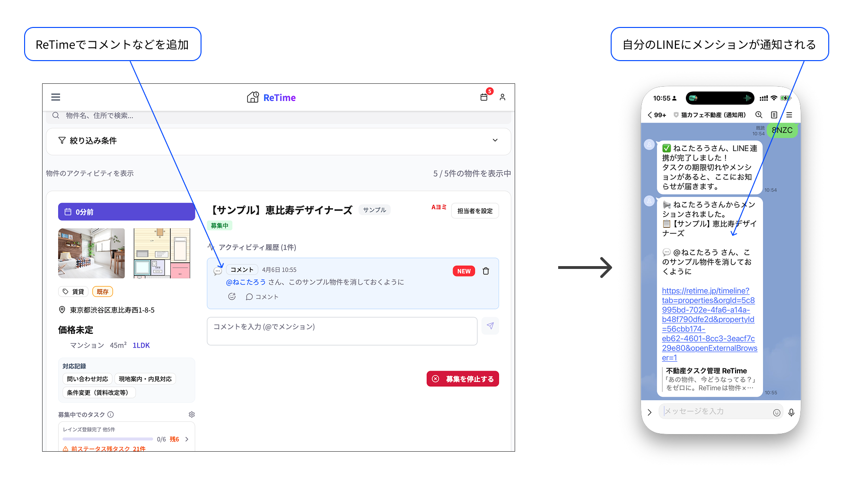Click the LINE chat title 猫カフェ不動産 (通知用)
Image resolution: width=868 pixels, height=500 pixels.
click(x=713, y=115)
